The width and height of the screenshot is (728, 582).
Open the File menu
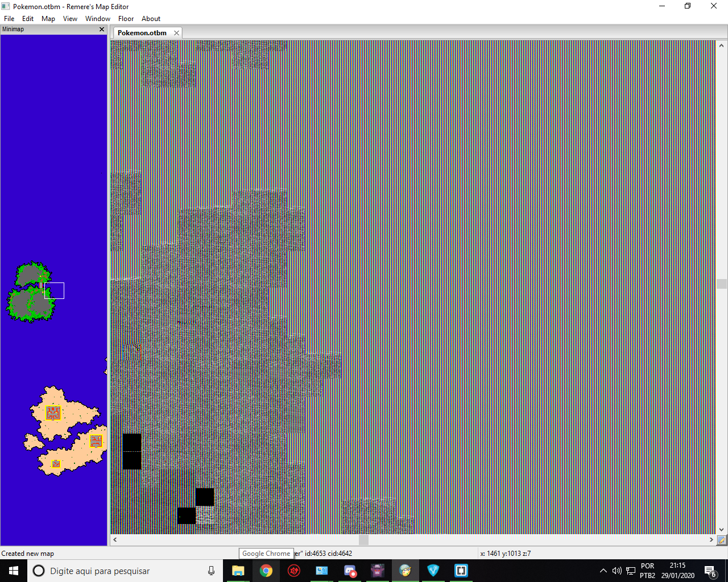click(9, 19)
